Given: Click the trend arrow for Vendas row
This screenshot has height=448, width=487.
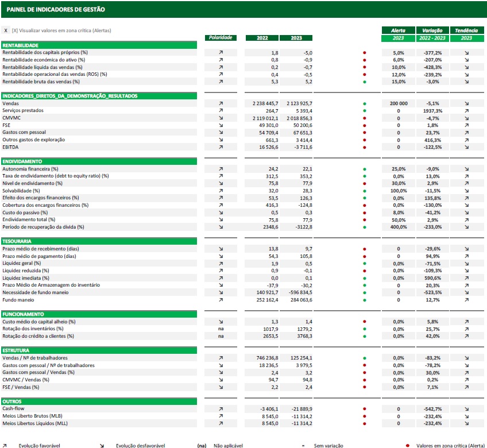Looking at the screenshot, I should coord(466,103).
